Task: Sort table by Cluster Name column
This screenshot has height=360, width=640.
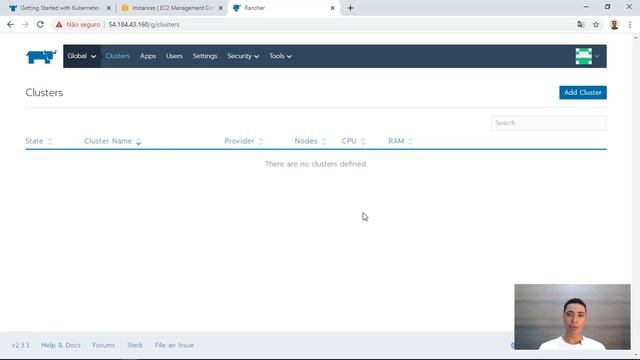Action: tap(112, 141)
